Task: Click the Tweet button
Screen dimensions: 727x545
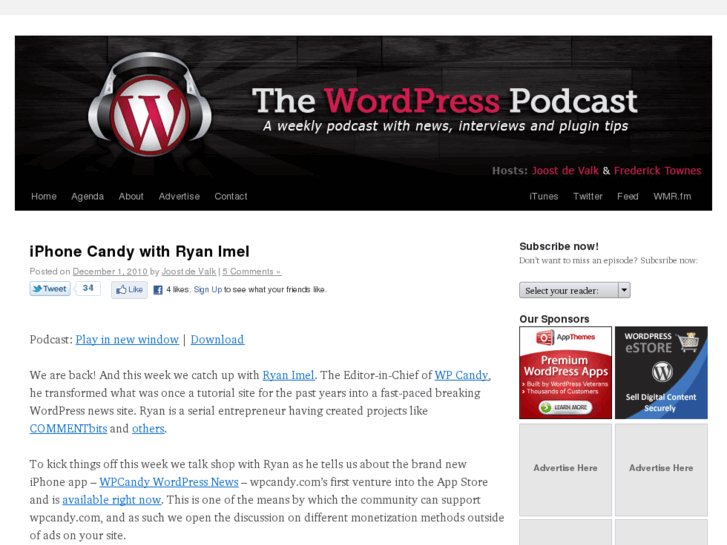Action: [50, 289]
